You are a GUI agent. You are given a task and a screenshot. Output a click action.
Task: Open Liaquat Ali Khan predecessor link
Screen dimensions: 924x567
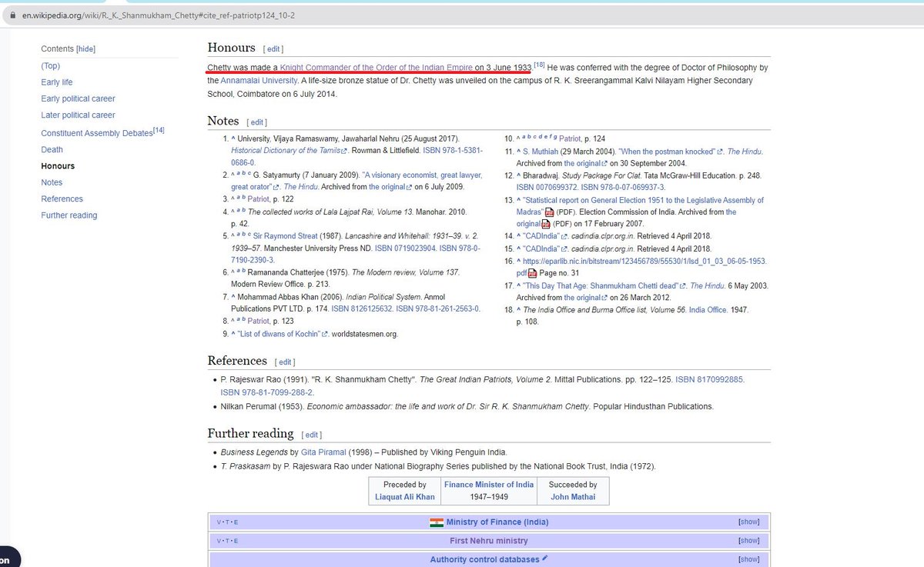coord(405,497)
